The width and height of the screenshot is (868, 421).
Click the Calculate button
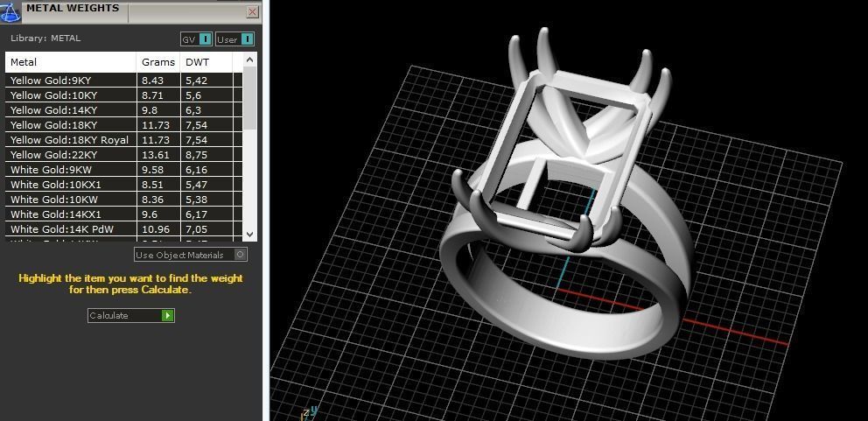[x=131, y=315]
